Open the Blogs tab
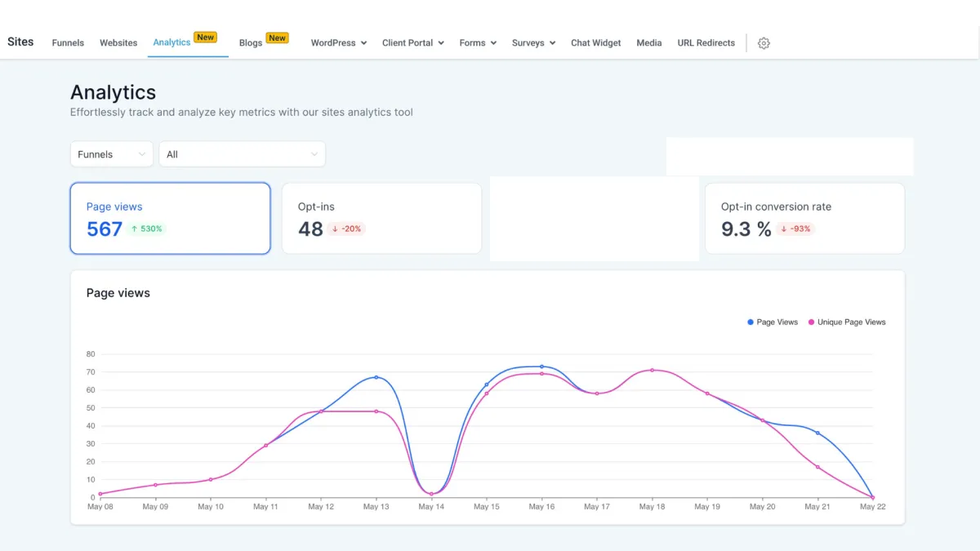This screenshot has height=551, width=980. pyautogui.click(x=251, y=43)
